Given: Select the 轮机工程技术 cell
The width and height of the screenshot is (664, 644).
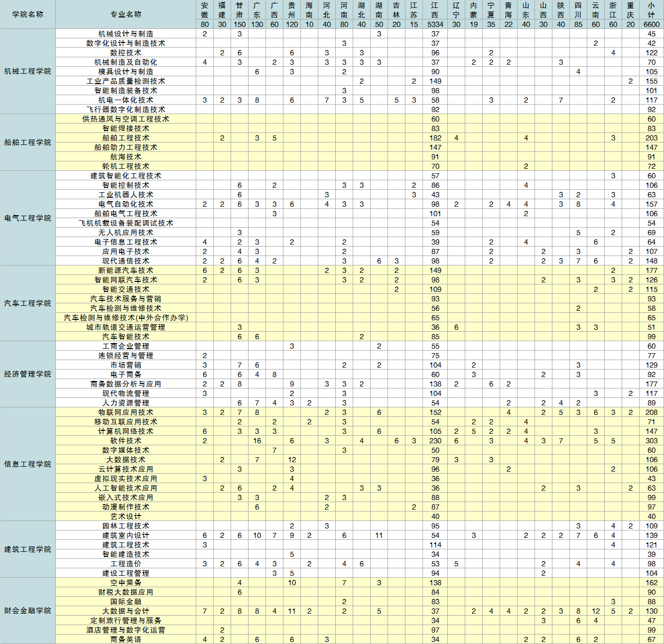Looking at the screenshot, I should [126, 166].
